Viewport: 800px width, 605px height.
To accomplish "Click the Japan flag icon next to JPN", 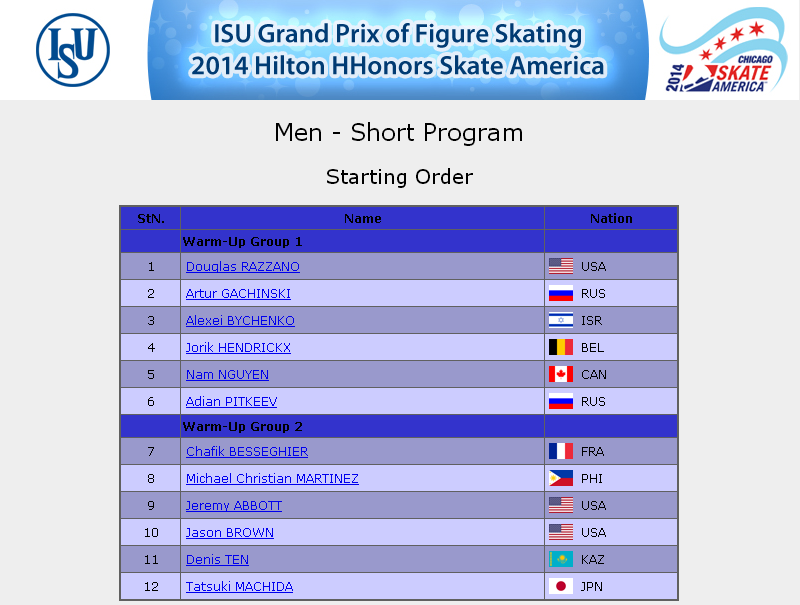I will pyautogui.click(x=561, y=587).
